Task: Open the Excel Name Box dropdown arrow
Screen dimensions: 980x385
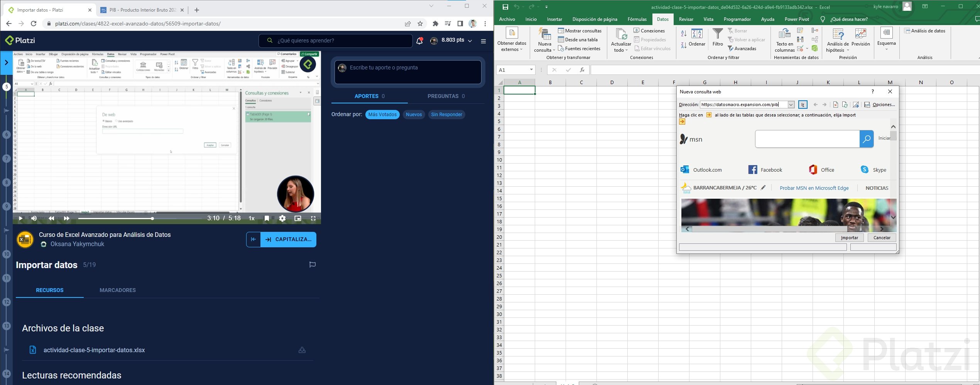Action: pyautogui.click(x=531, y=70)
